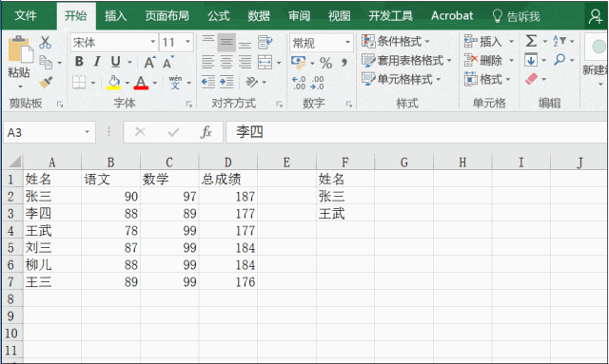Decrease cell indent
609x364 pixels.
point(208,82)
